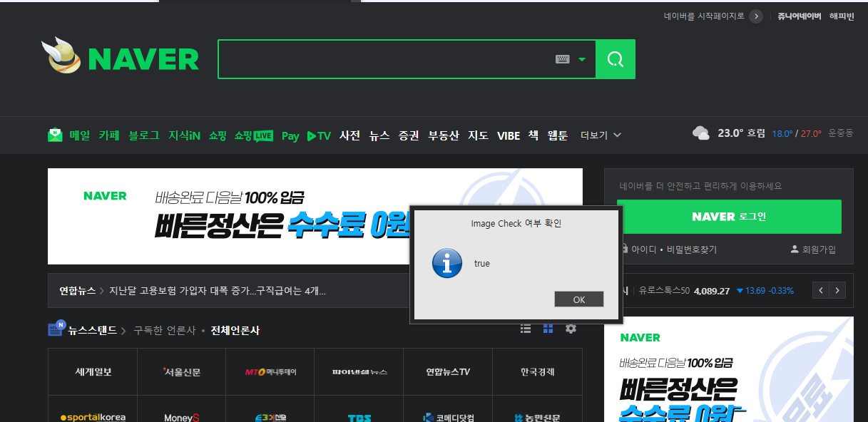Open 책 link
This screenshot has width=868, height=422.
click(533, 135)
